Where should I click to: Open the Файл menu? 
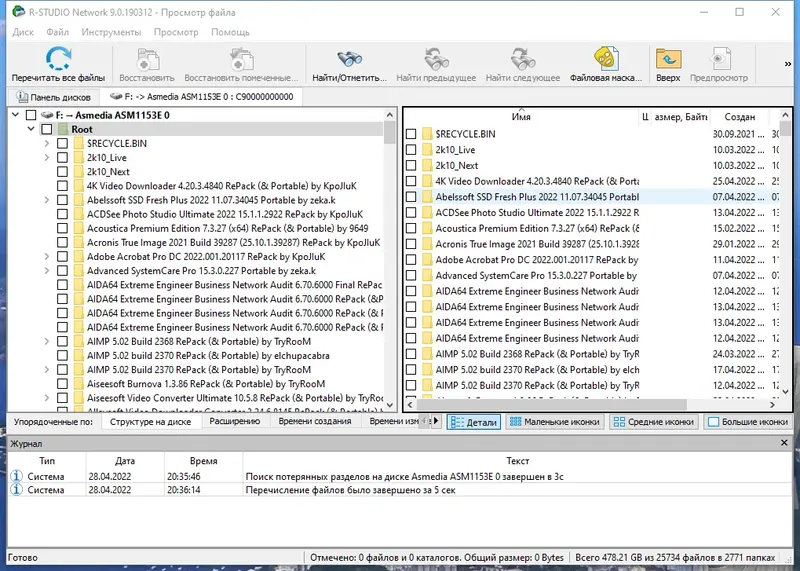57,32
